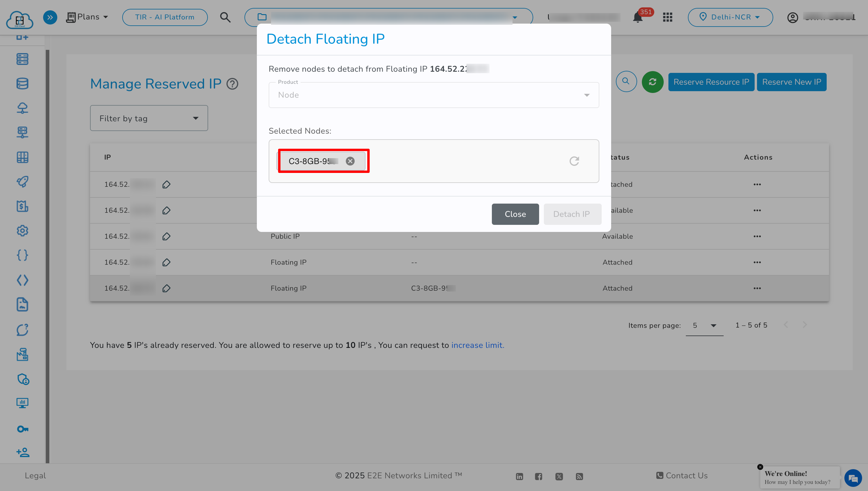
Task: Open the Items per page selector
Action: click(x=704, y=325)
